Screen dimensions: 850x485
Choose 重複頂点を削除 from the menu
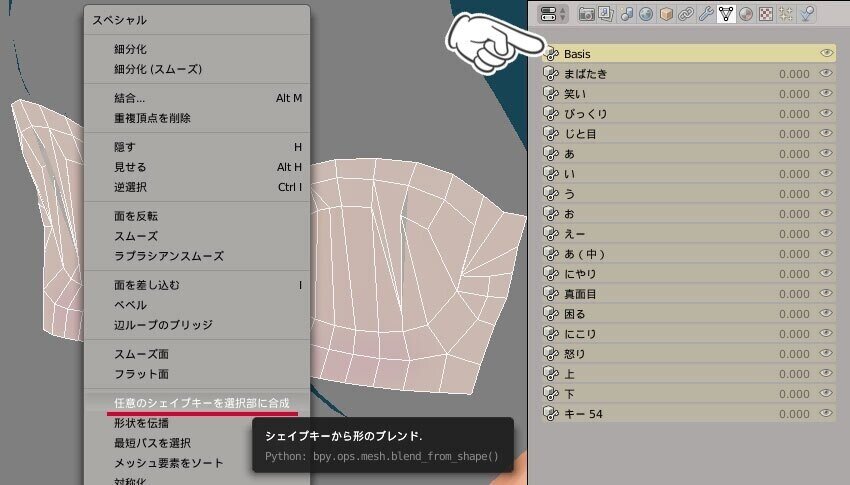point(152,118)
